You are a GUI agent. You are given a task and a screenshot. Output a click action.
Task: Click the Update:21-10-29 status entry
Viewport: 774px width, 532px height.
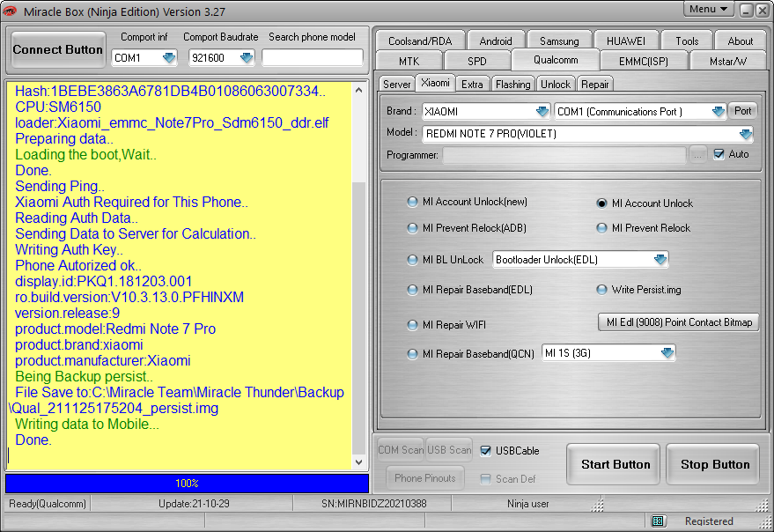click(x=194, y=503)
